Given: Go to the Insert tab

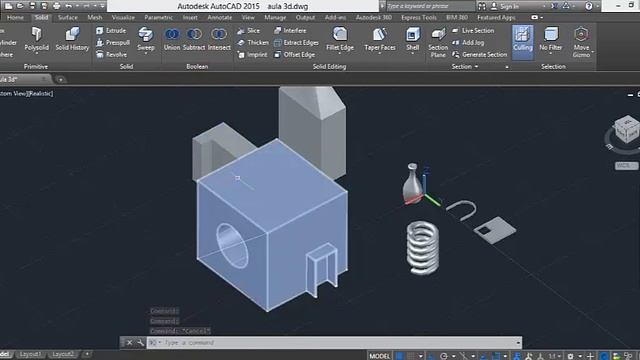Looking at the screenshot, I should 190,18.
